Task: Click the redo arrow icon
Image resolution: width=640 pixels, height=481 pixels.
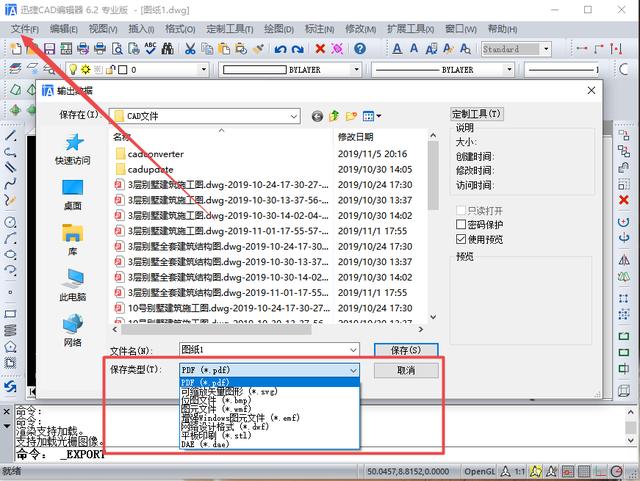Action: [x=298, y=49]
